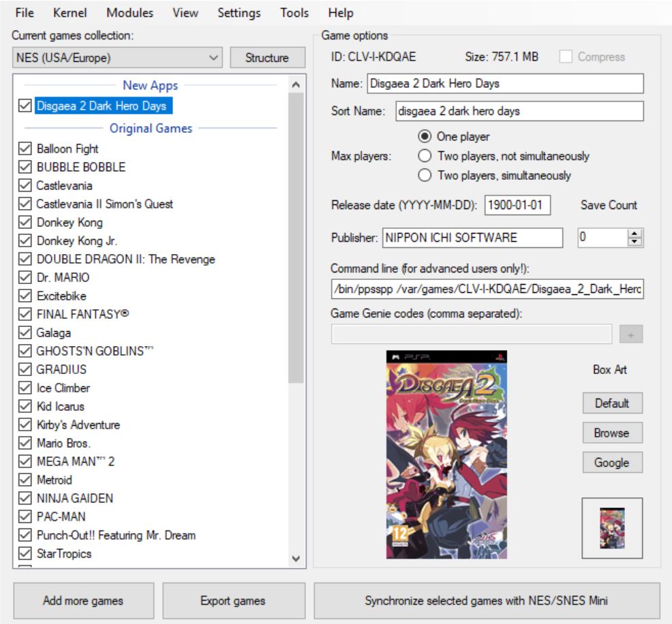
Task: Select Two players, not simultaneously
Action: tap(425, 156)
